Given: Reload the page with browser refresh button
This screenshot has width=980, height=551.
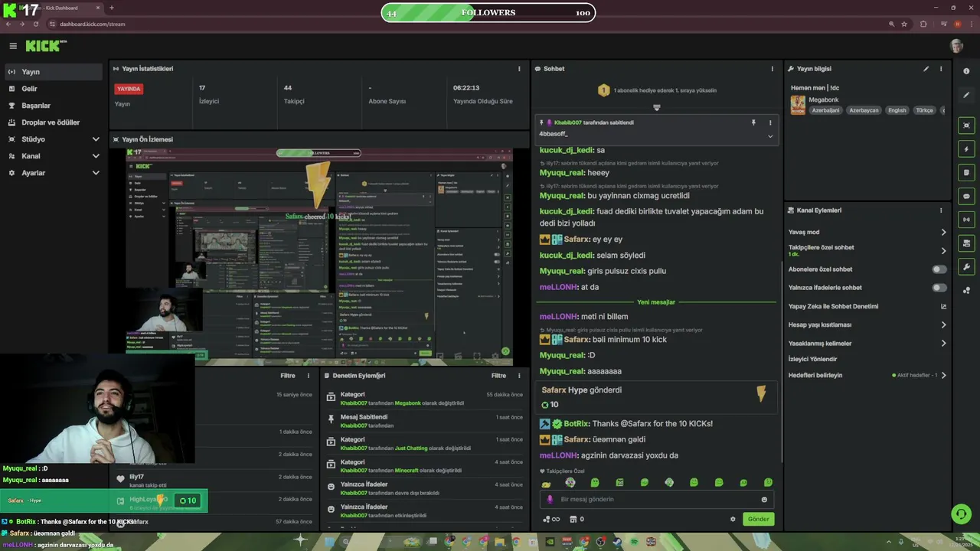Looking at the screenshot, I should (x=34, y=24).
